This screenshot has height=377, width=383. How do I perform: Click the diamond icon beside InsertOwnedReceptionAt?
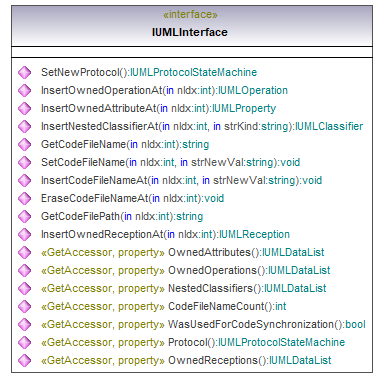coord(24,234)
